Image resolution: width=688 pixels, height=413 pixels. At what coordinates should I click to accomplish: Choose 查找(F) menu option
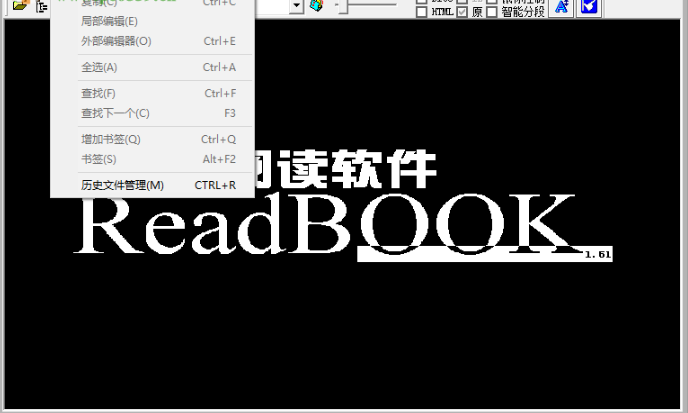click(98, 93)
